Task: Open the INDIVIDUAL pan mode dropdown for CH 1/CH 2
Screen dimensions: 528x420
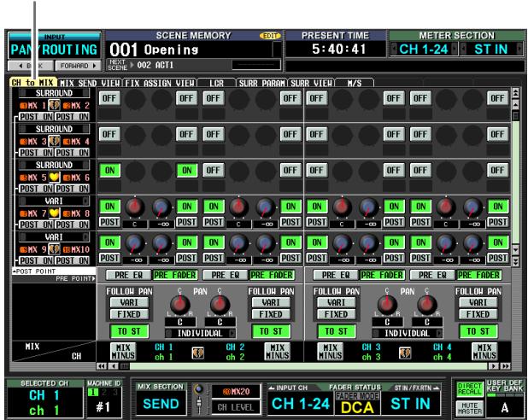Action: 200,333
